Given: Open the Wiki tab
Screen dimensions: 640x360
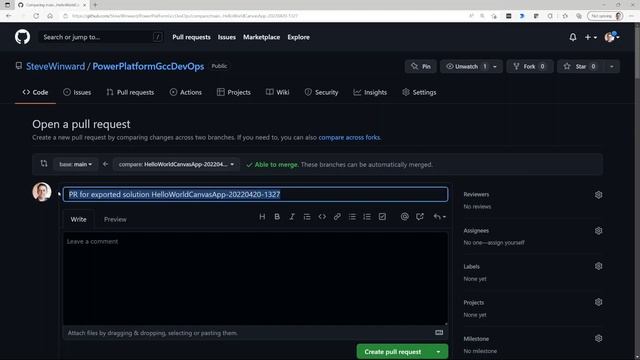Looking at the screenshot, I should [278, 92].
